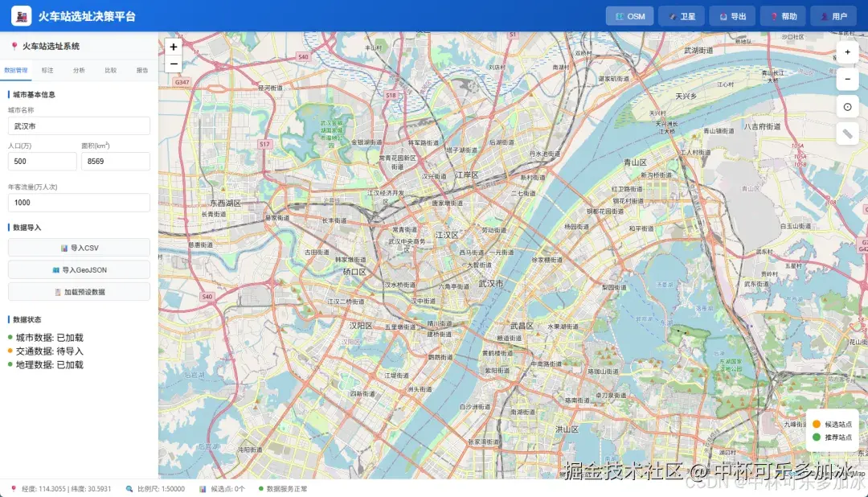Click the 城市基本信息 section heading
The image size is (868, 497).
34,95
